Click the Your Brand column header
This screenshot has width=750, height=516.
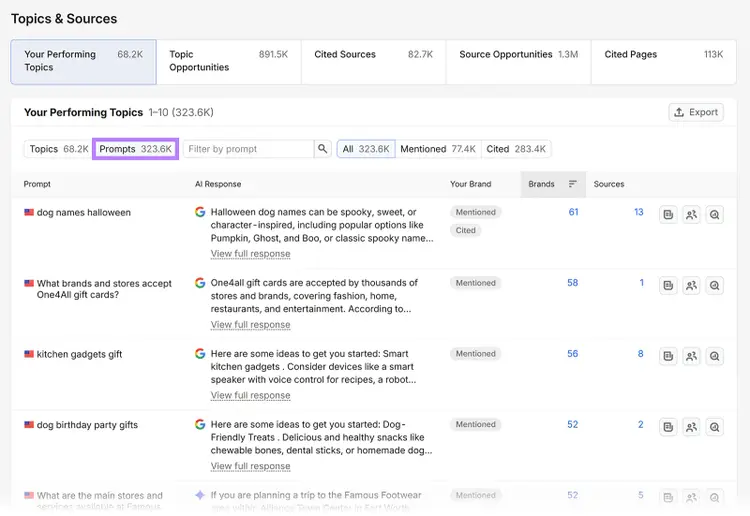pyautogui.click(x=471, y=184)
